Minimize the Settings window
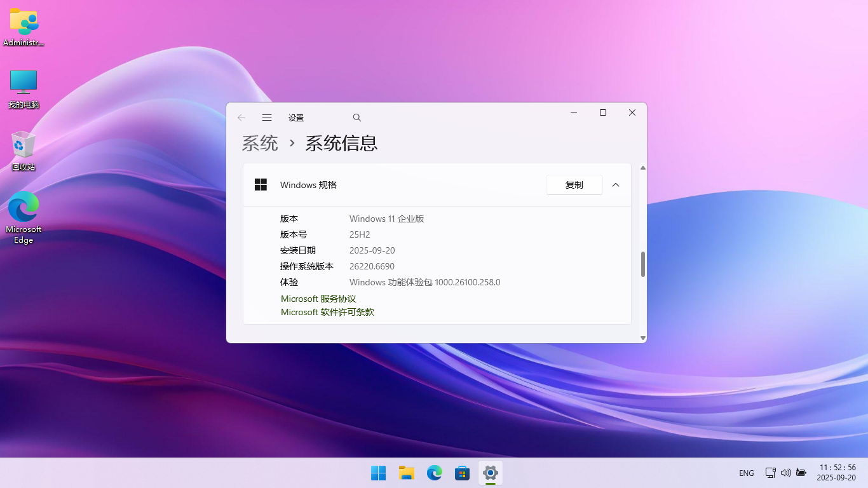868x488 pixels. click(x=574, y=112)
